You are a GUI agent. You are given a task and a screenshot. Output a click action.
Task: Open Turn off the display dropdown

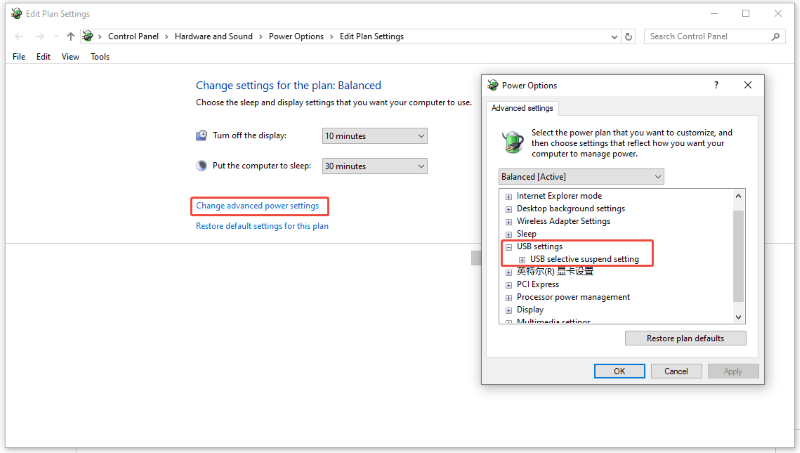point(374,136)
